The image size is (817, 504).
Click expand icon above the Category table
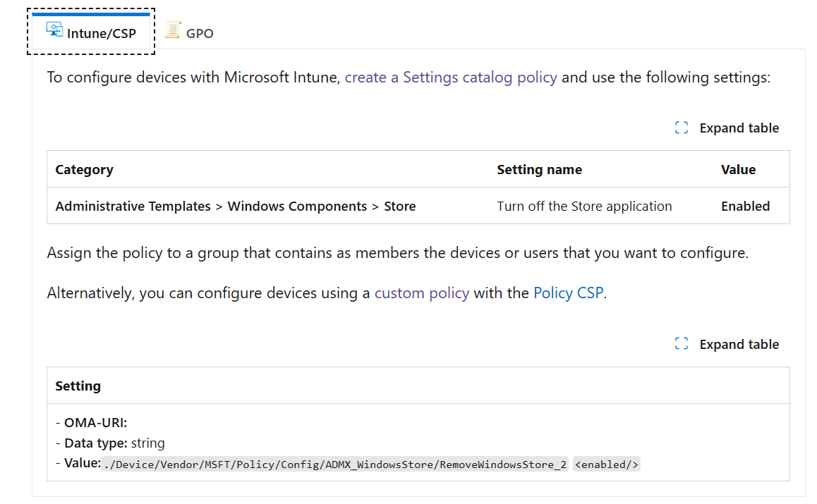(x=682, y=128)
